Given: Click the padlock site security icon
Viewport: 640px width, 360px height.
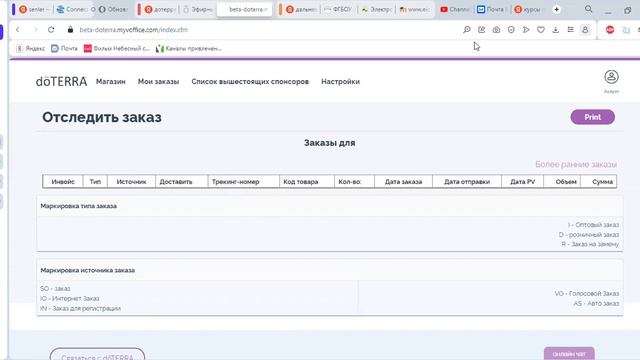Looking at the screenshot, I should tap(70, 29).
